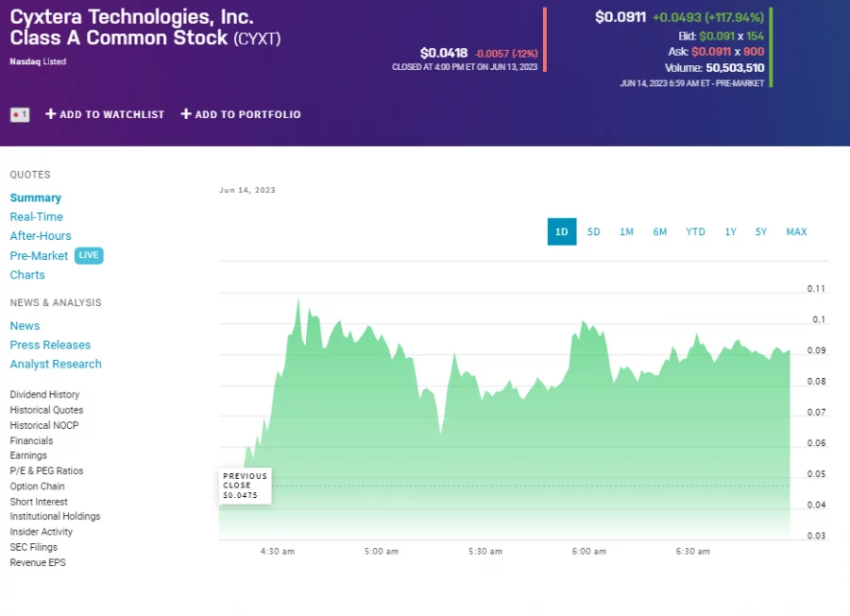850x616 pixels.
Task: Click the Previous Close label on chart
Action: 245,485
